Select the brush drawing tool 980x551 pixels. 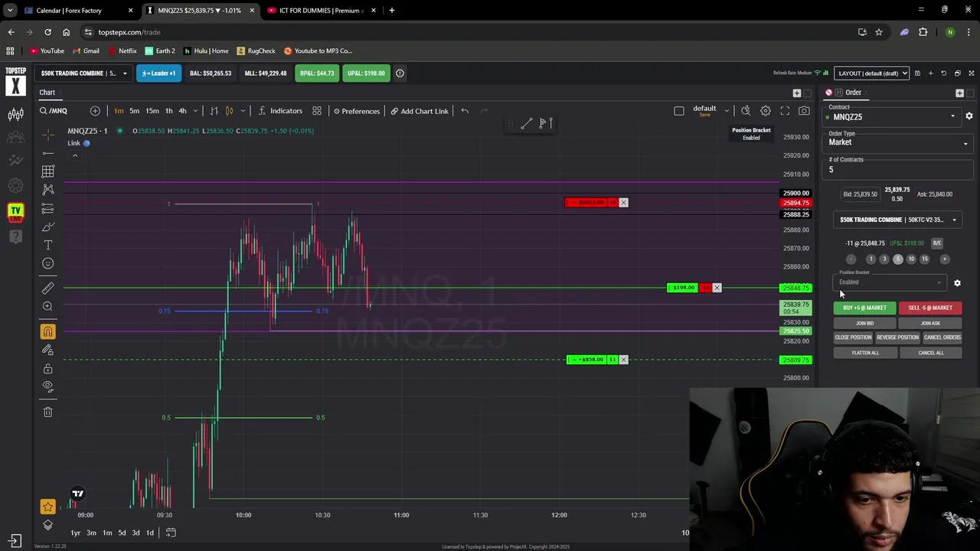[48, 227]
